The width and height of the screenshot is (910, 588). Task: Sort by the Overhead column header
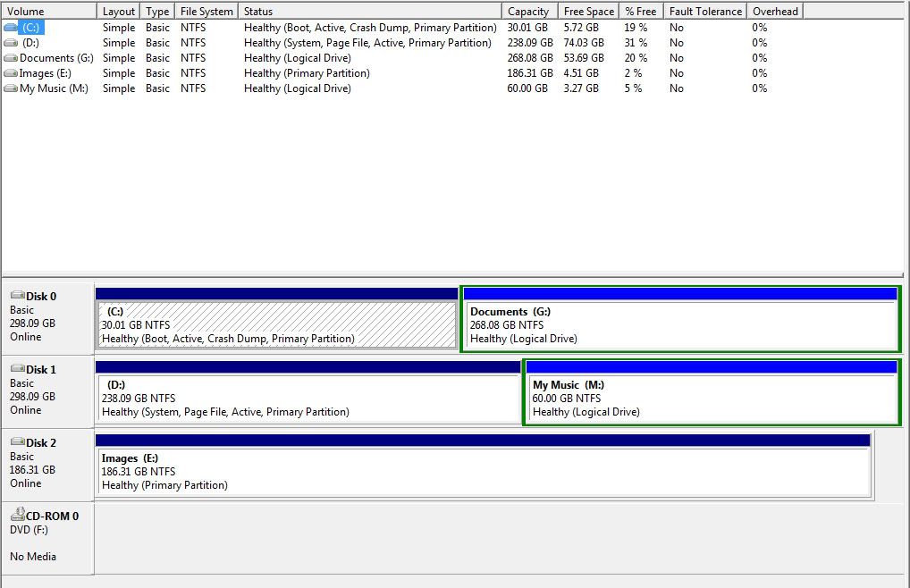click(775, 11)
